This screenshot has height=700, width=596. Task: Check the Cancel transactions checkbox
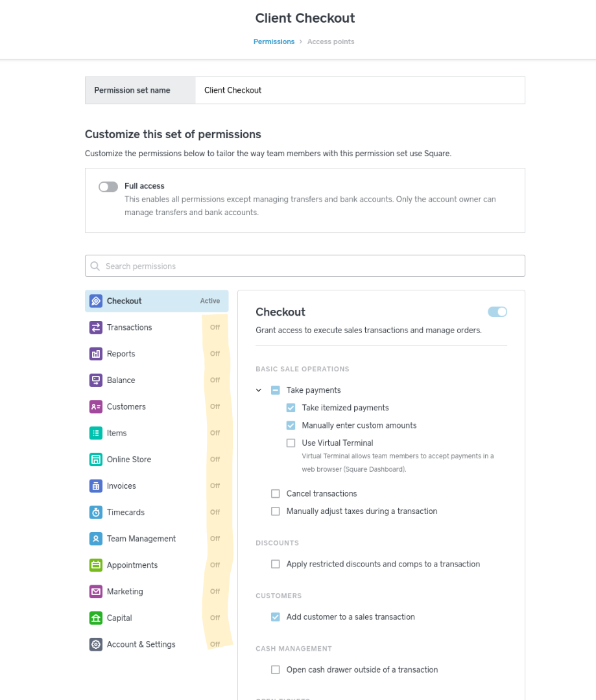276,494
